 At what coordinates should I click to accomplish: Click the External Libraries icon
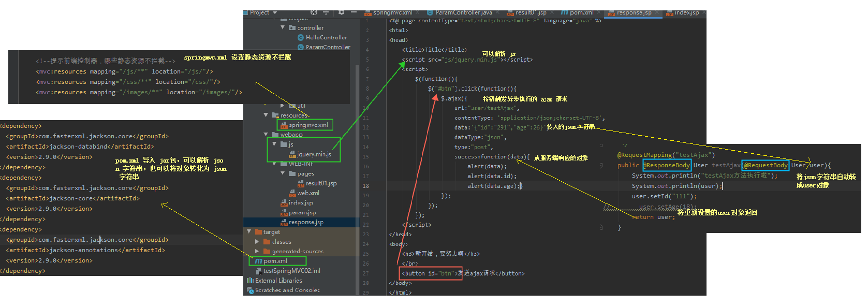pyautogui.click(x=250, y=281)
